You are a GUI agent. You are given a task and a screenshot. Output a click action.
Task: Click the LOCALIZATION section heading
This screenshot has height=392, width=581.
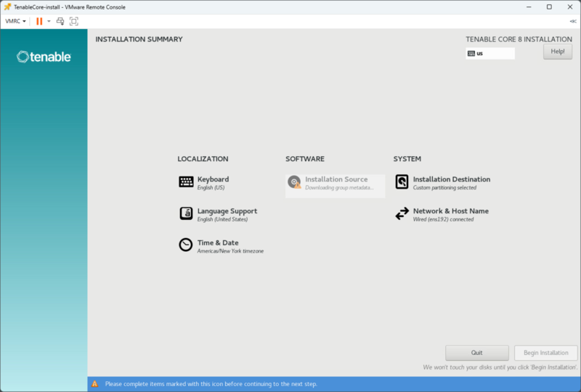203,159
